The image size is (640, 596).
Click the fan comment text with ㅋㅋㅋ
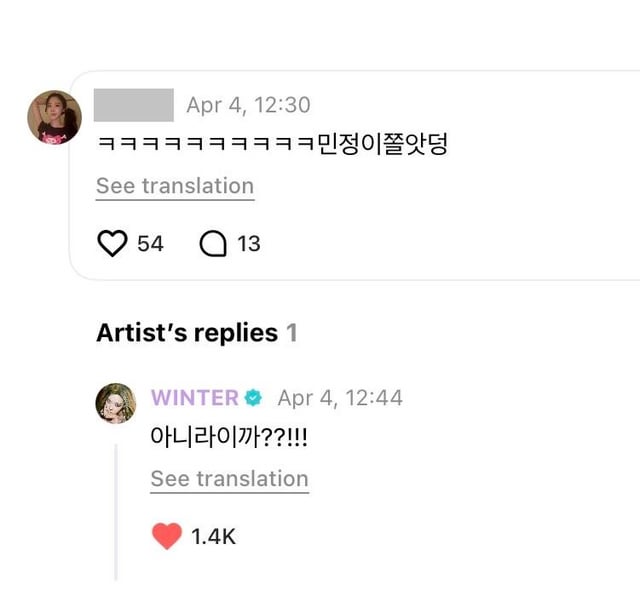point(271,144)
